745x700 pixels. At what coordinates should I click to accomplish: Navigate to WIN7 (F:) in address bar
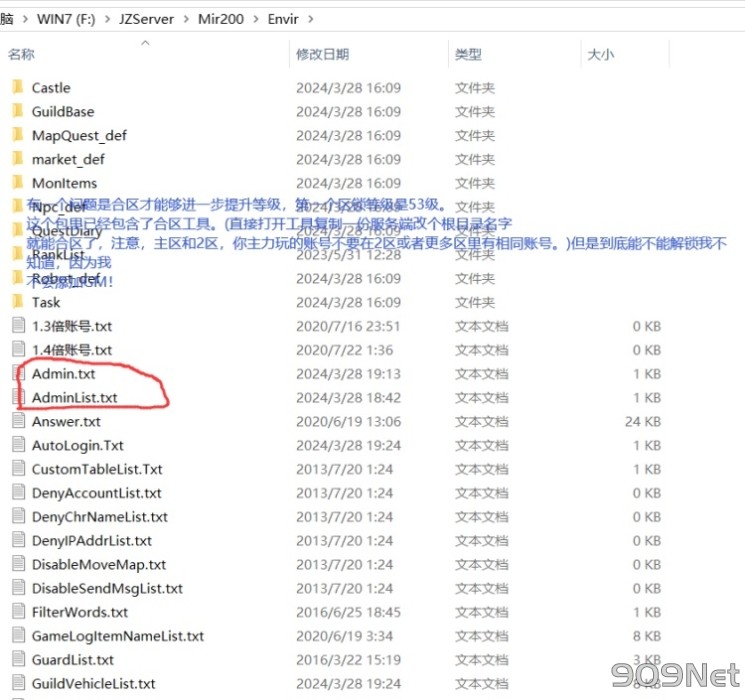point(66,19)
